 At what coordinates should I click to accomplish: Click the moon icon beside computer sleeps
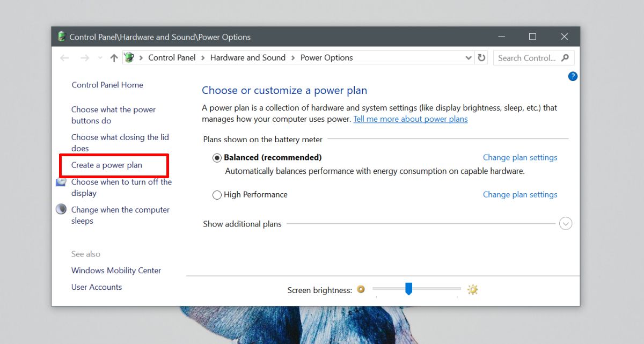pyautogui.click(x=61, y=209)
